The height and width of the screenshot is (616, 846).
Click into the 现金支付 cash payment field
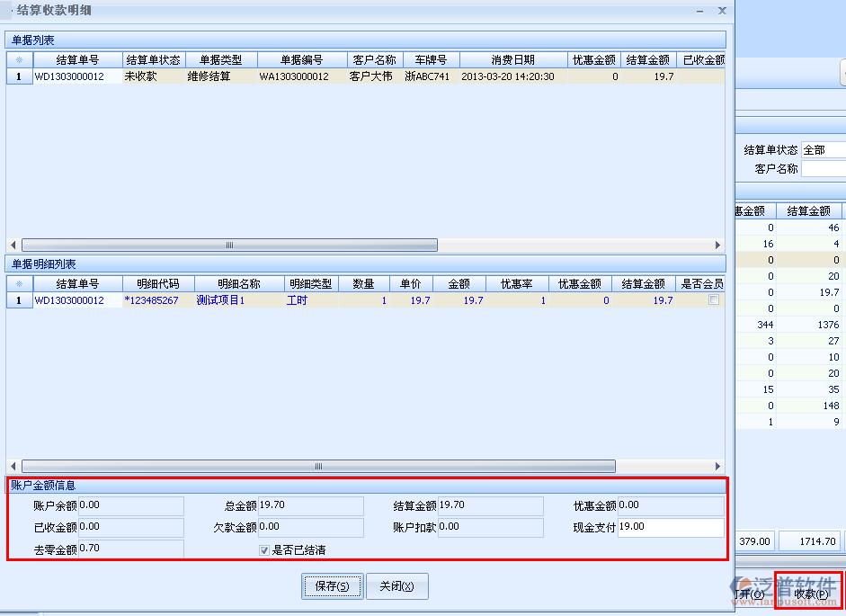coord(670,527)
